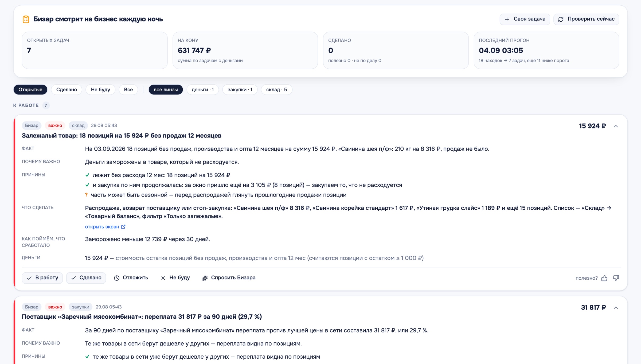Open the Не буду status tab

[x=100, y=89]
